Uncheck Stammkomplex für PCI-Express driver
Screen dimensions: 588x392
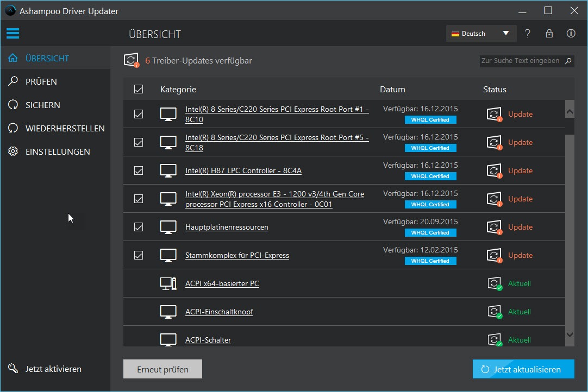(139, 255)
